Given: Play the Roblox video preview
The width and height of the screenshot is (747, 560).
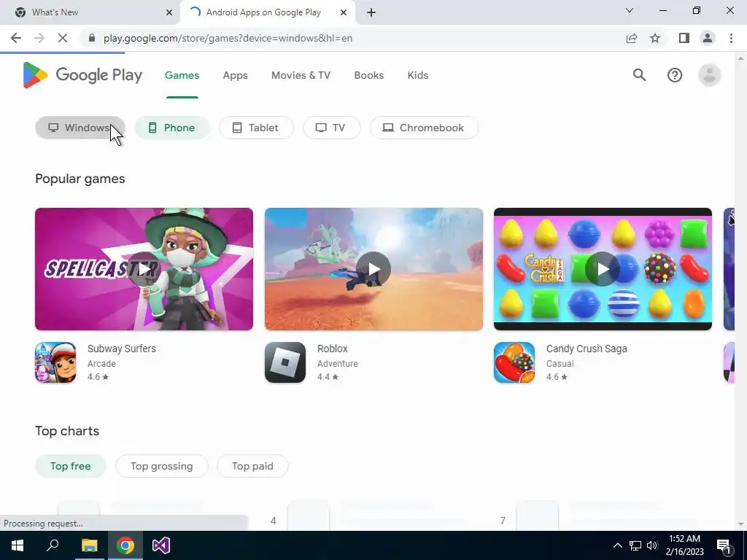Looking at the screenshot, I should tap(373, 269).
